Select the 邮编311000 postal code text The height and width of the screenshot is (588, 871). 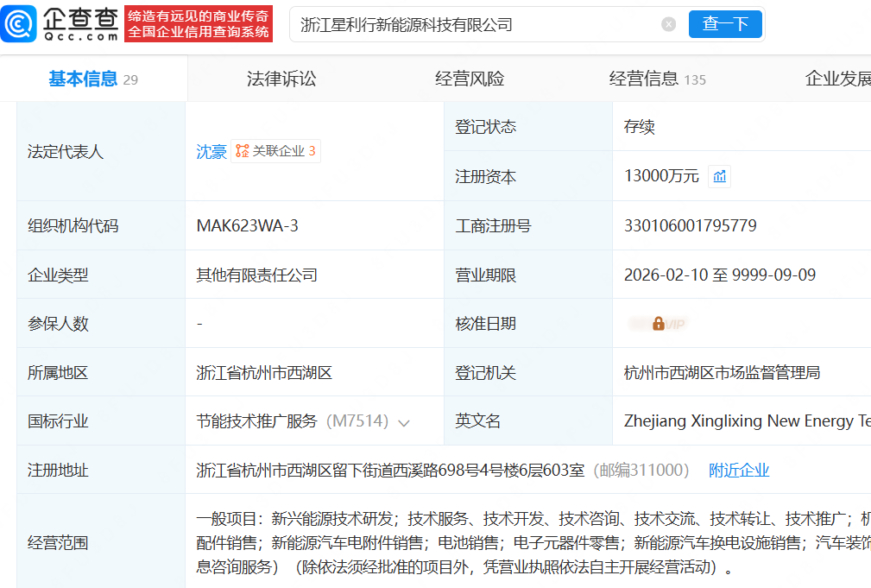(x=641, y=471)
